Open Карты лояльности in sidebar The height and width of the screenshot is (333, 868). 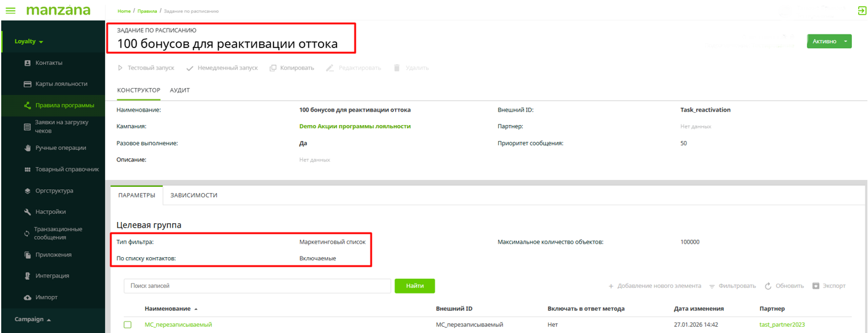61,84
